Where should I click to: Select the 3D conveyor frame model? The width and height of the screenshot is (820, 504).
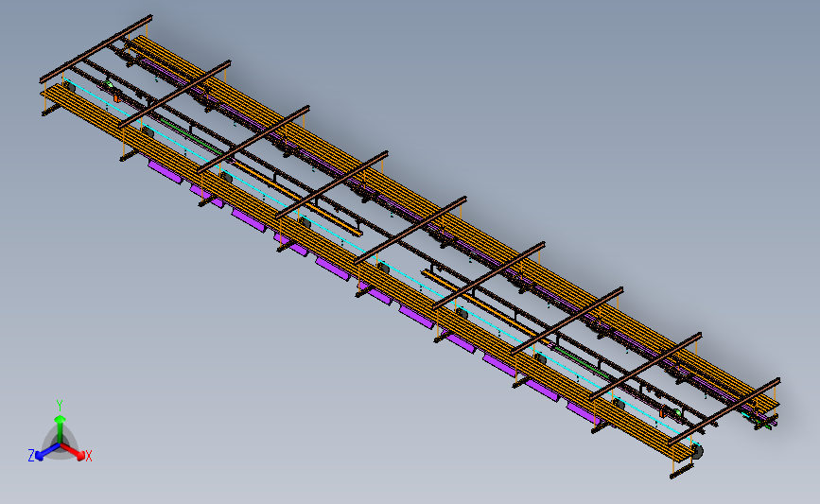(410, 246)
